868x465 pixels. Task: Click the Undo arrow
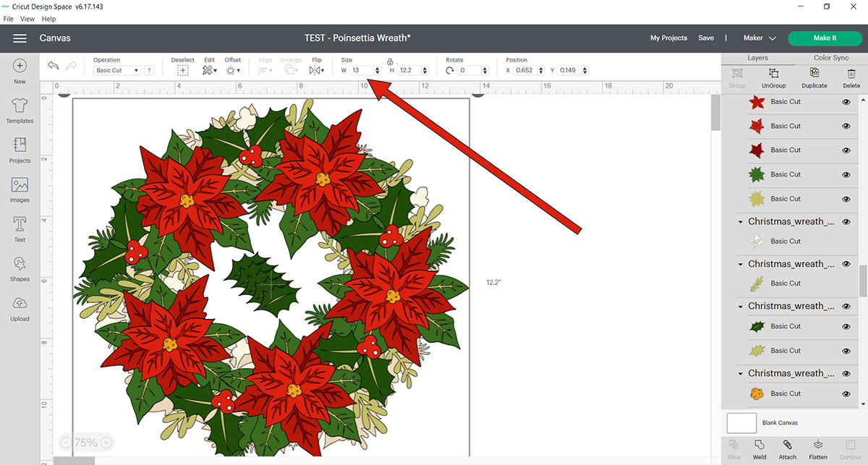54,66
